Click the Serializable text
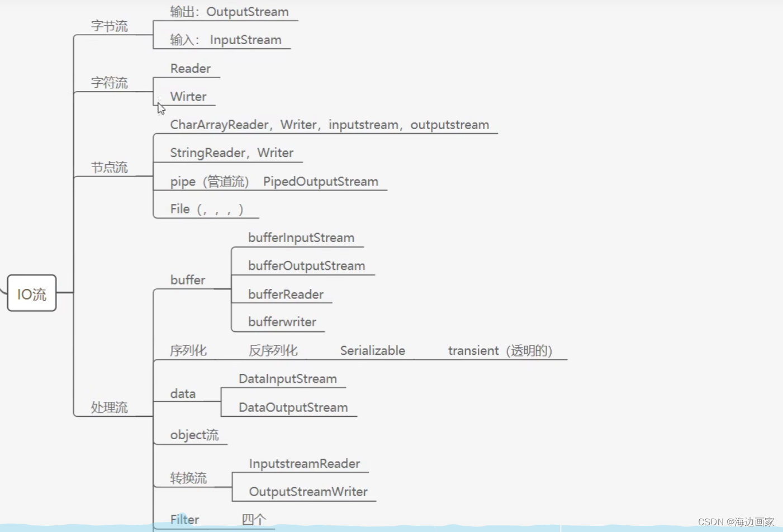 373,350
